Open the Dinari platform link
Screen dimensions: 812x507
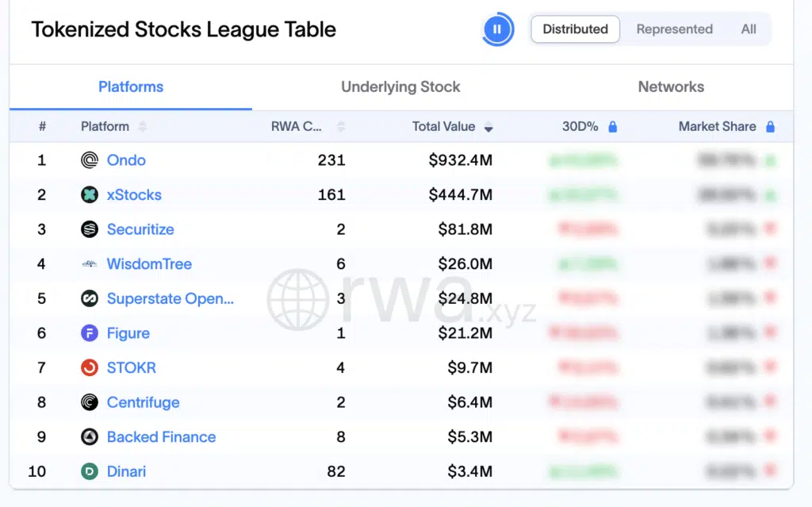point(126,471)
